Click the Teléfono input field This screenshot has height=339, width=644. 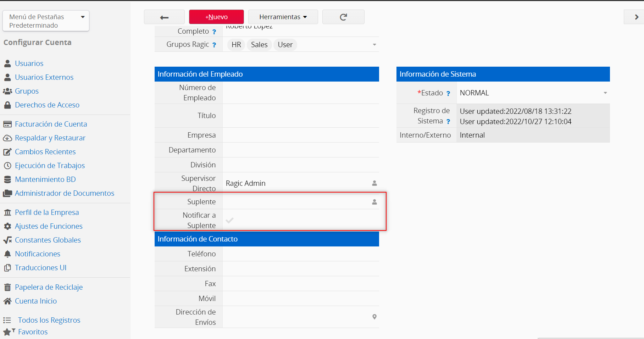tap(300, 254)
